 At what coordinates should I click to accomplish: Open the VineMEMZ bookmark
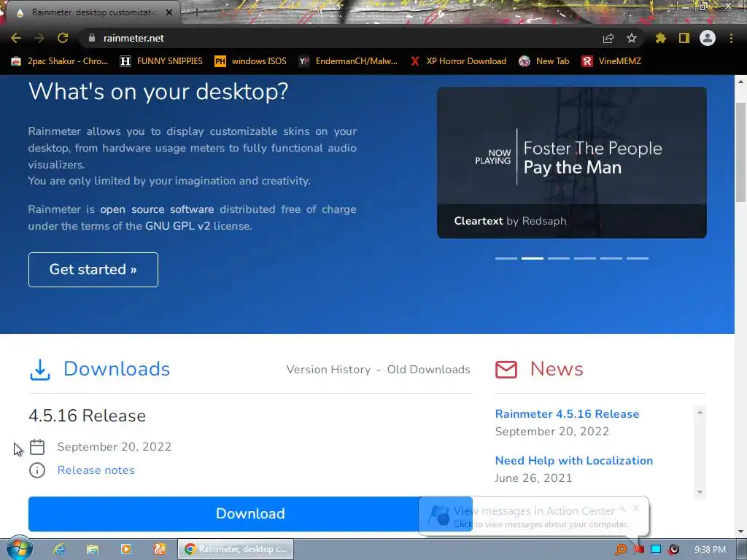point(611,61)
